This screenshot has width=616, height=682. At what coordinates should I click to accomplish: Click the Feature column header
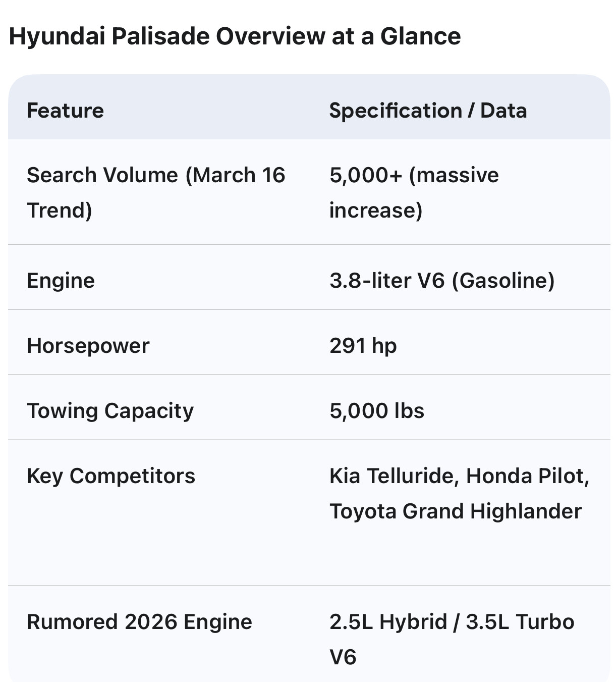[65, 111]
